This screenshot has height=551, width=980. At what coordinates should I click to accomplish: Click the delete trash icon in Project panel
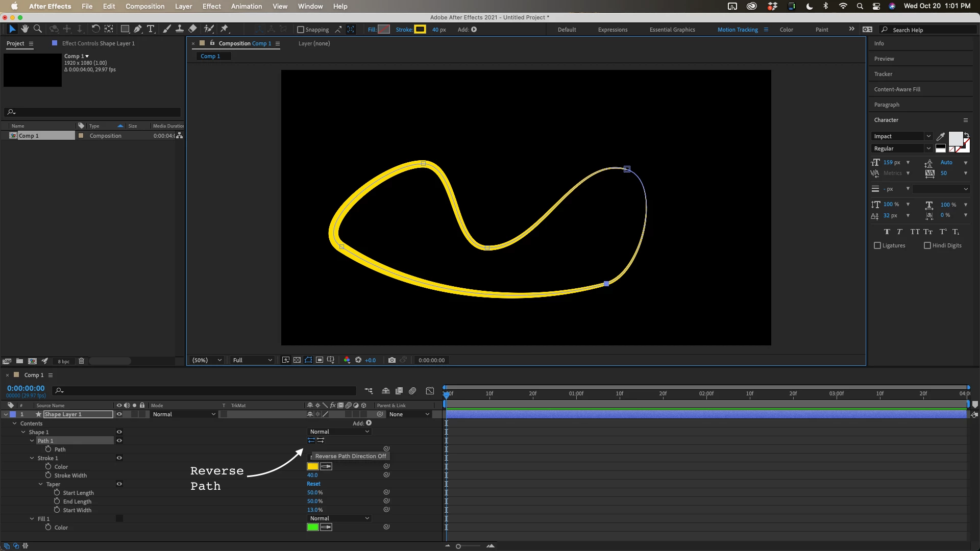pyautogui.click(x=81, y=361)
